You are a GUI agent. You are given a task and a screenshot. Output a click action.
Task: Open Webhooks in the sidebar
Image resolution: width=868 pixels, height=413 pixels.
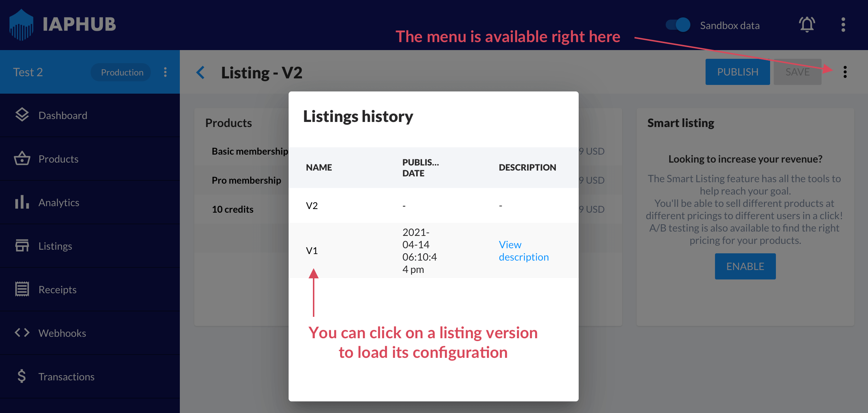click(x=62, y=333)
